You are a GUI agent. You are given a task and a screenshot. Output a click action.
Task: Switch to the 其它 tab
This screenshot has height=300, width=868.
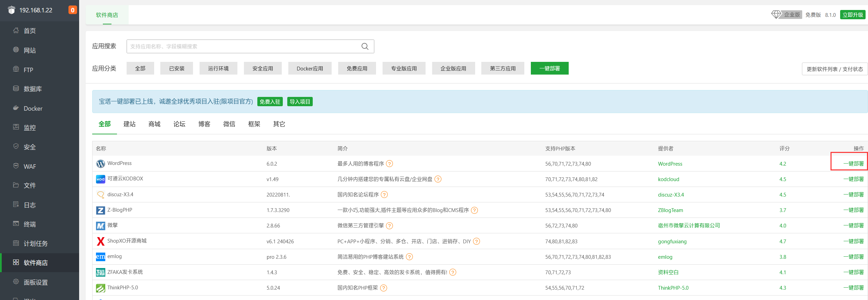(x=279, y=124)
